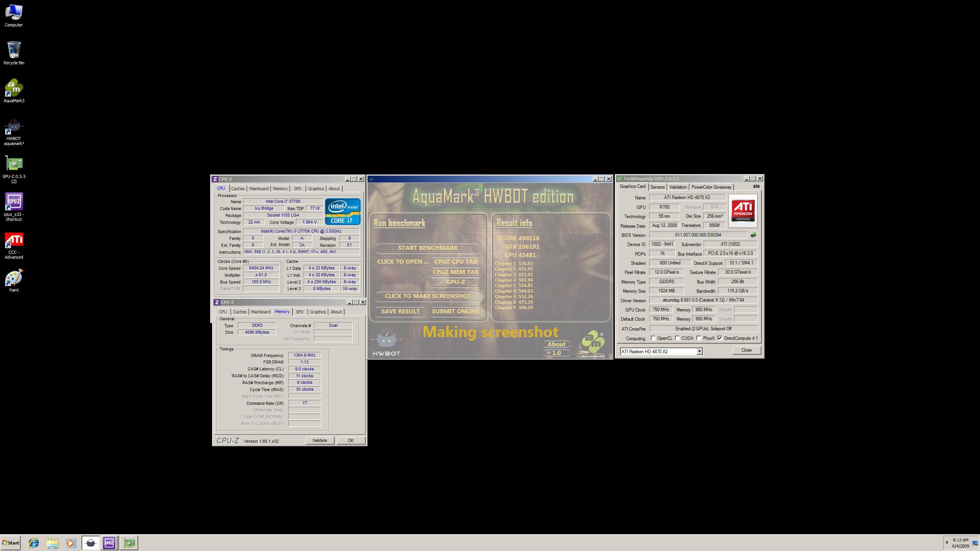Click CPUZ MEM TAB button in AquaMark
980x551 pixels.
coord(456,272)
